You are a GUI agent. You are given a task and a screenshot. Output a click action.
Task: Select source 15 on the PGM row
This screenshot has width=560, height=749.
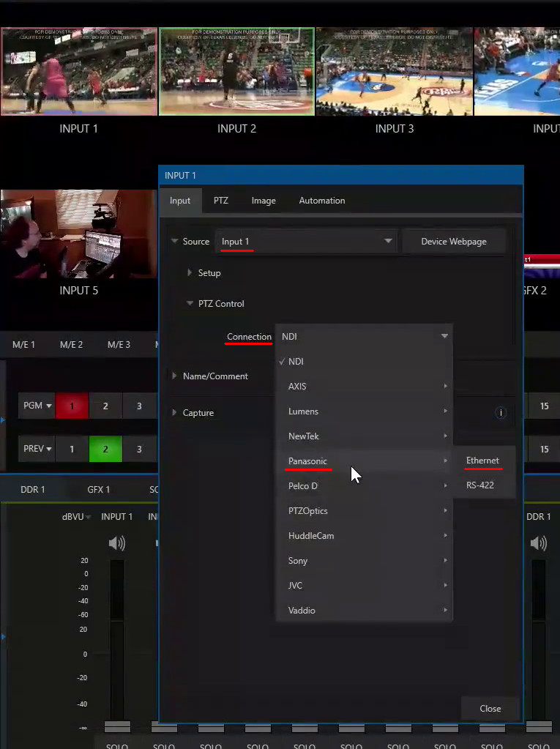click(x=544, y=406)
